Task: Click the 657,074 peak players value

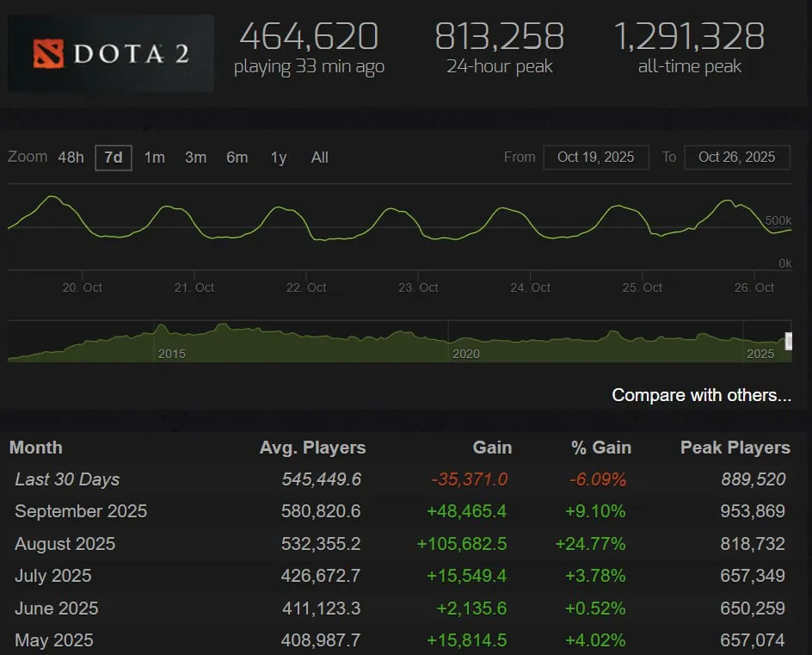Action: point(753,640)
